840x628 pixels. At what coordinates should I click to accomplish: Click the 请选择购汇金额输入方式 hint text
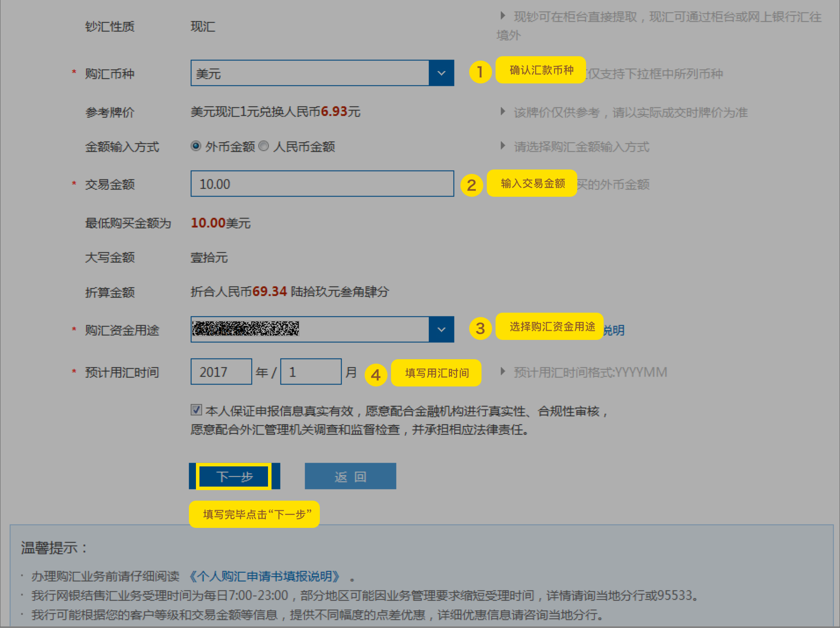[x=582, y=147]
